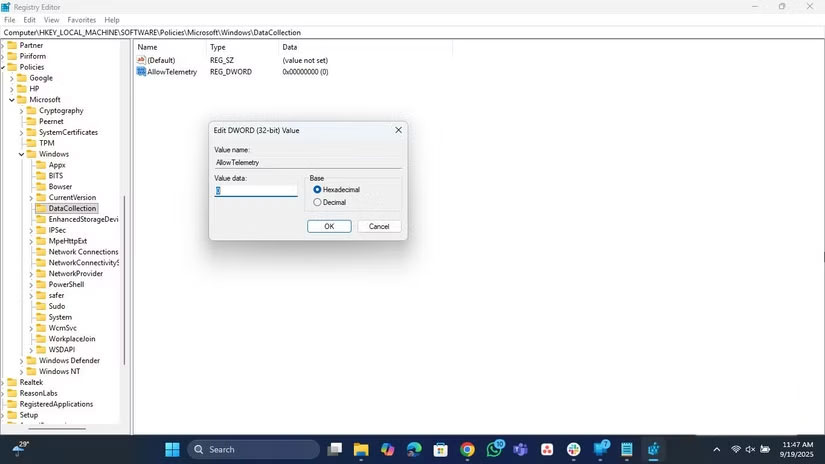Open Microsoft Teams from the taskbar
Image resolution: width=825 pixels, height=464 pixels.
520,449
